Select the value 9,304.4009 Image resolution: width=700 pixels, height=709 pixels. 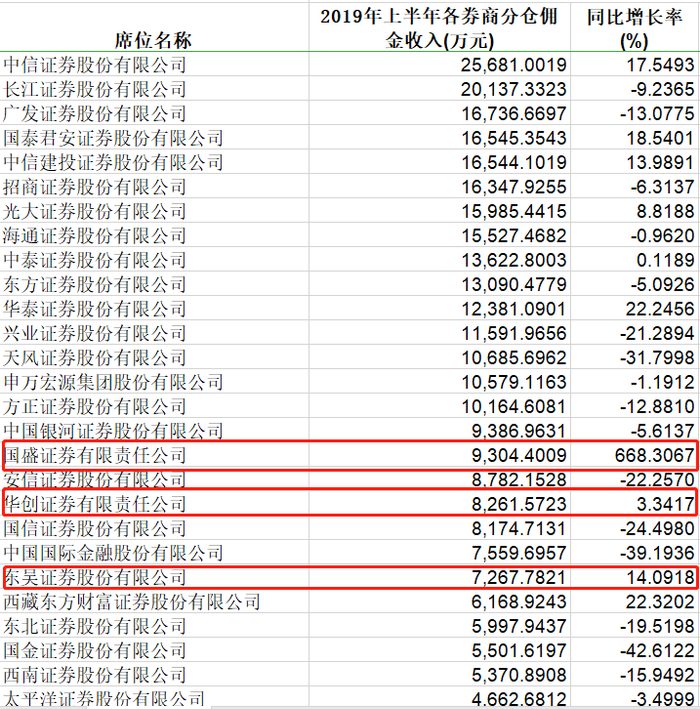(x=519, y=456)
